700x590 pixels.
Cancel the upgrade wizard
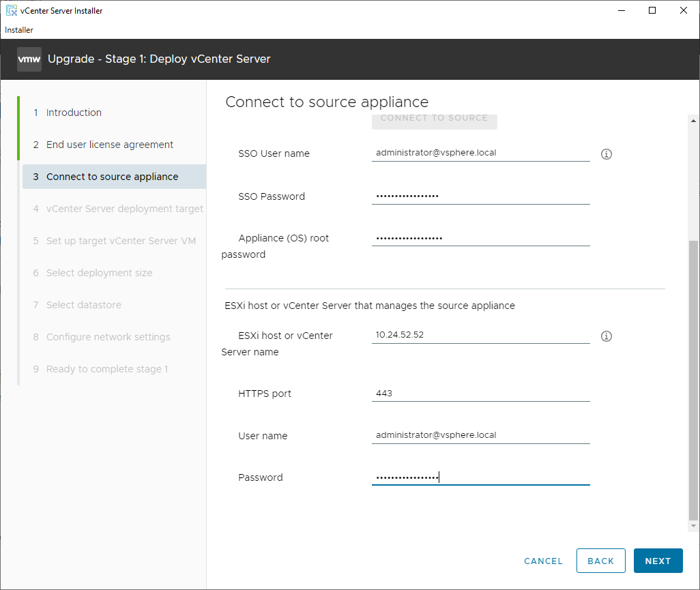click(x=543, y=561)
